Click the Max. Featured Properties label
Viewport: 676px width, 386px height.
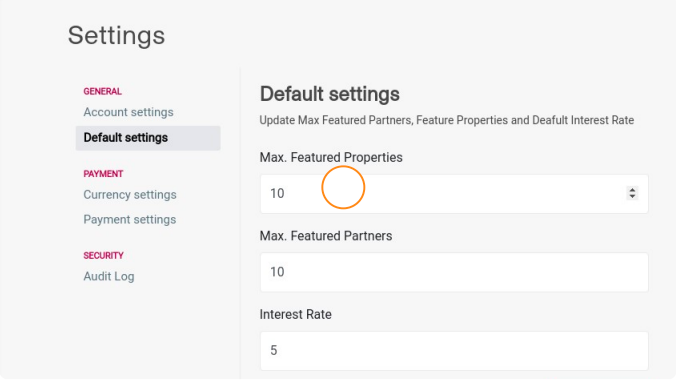[331, 157]
